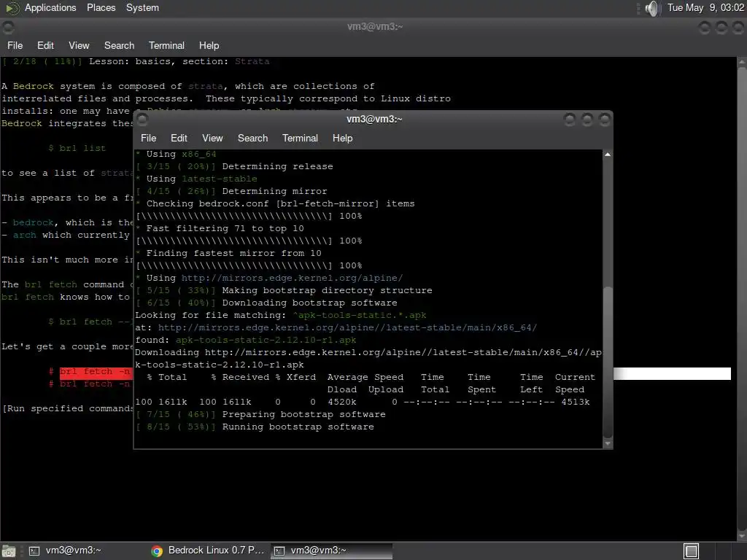747x560 pixels.
Task: Open Terminal menu of front terminal
Action: 300,138
